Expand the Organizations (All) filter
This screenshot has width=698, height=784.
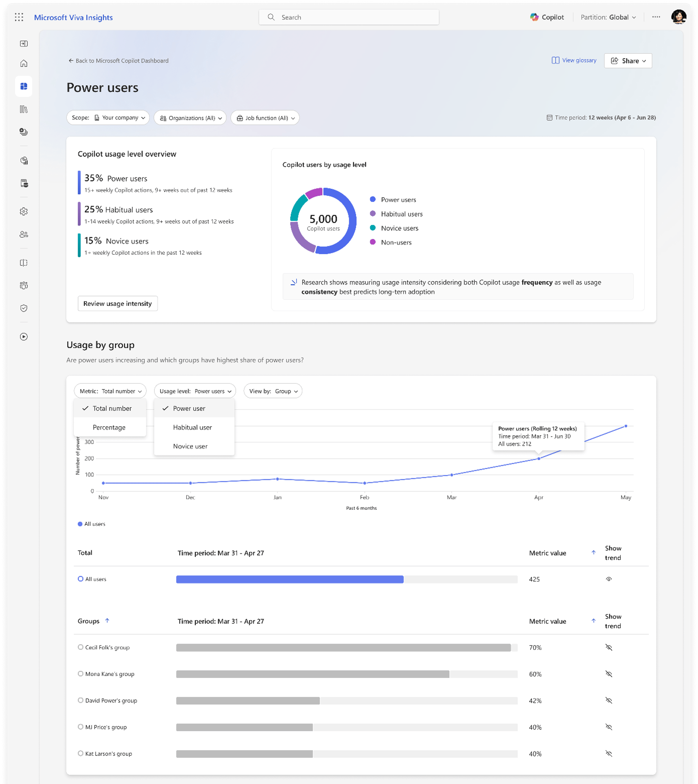click(190, 118)
